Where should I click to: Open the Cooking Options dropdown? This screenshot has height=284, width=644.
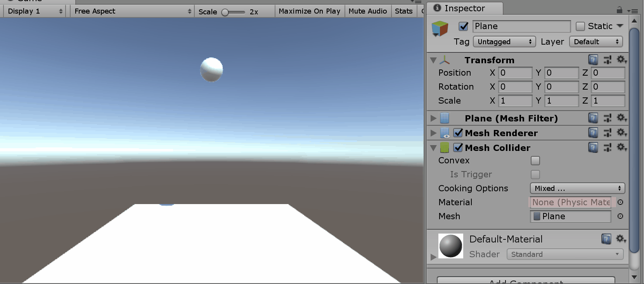tap(577, 189)
